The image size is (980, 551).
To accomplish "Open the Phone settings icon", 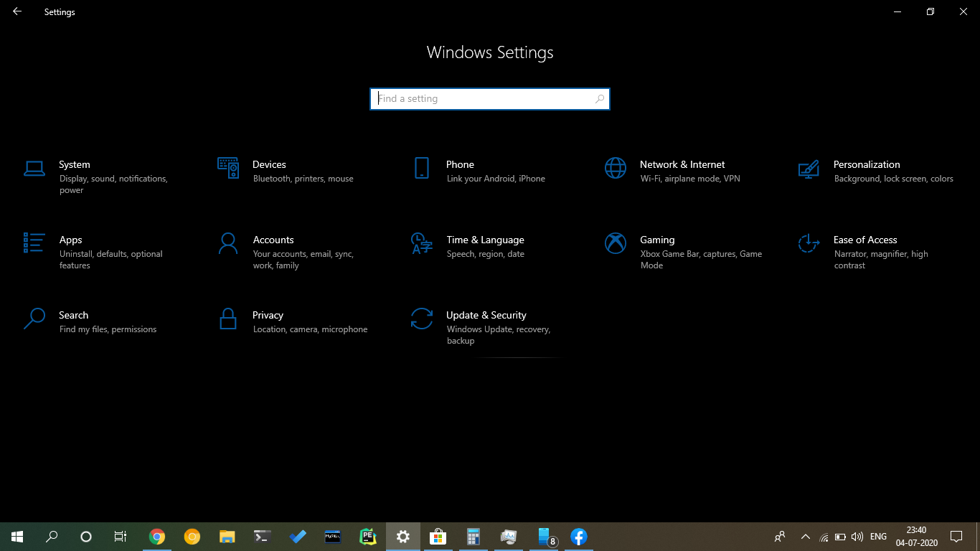I will pyautogui.click(x=422, y=168).
